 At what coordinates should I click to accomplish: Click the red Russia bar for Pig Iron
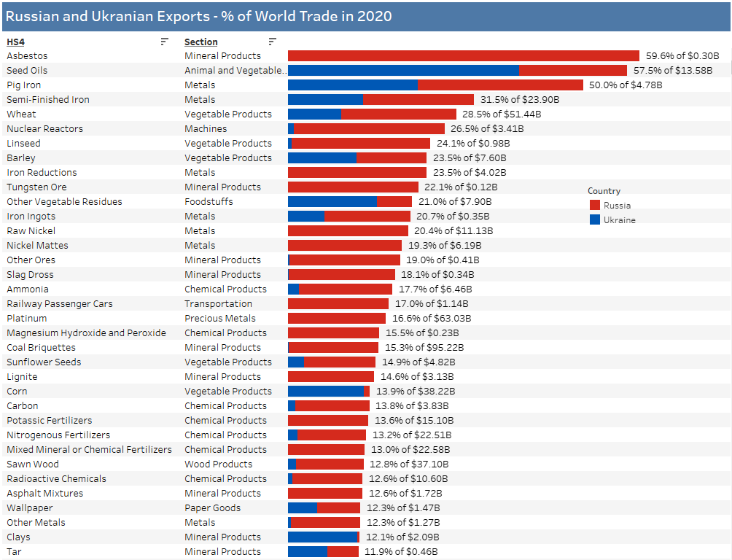[500, 85]
